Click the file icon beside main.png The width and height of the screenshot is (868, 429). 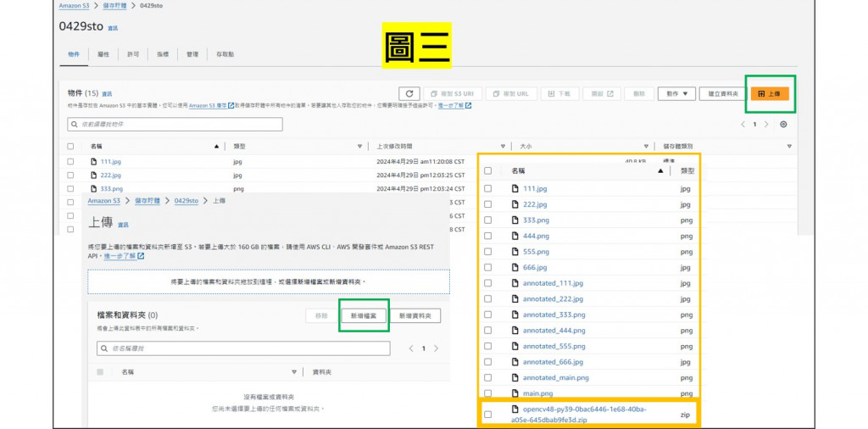tap(515, 393)
